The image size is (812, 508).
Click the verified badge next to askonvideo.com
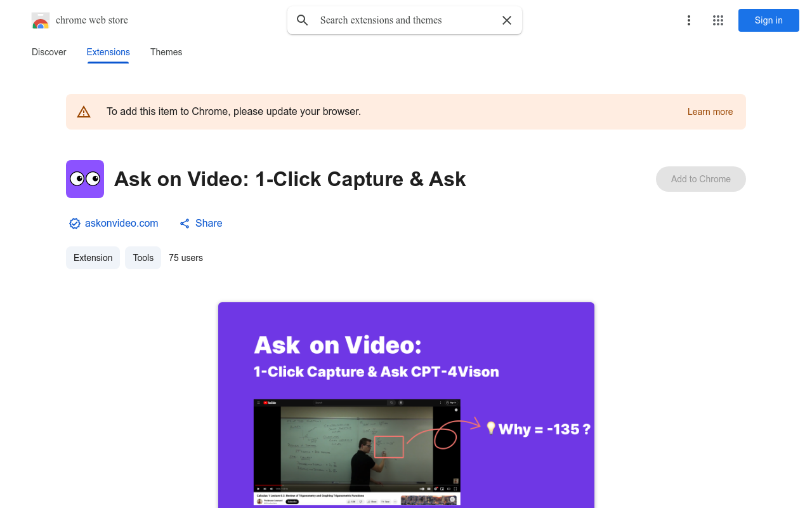coord(75,224)
